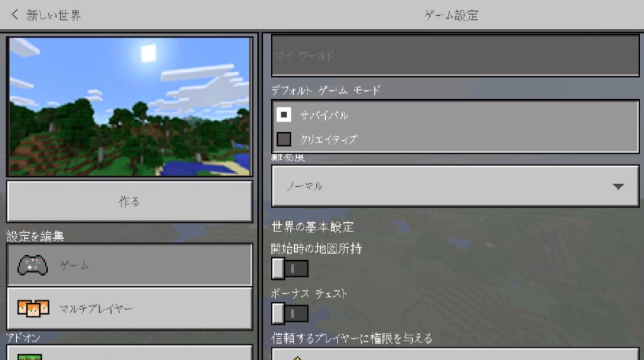The width and height of the screenshot is (644, 360).
Task: Open the ノーマル difficulty dropdown
Action: click(455, 186)
